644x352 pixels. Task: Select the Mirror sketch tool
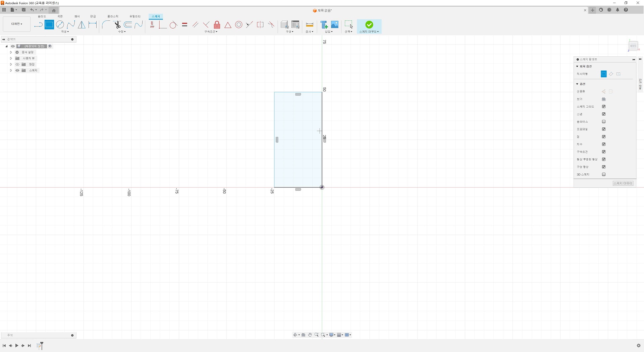(x=82, y=25)
